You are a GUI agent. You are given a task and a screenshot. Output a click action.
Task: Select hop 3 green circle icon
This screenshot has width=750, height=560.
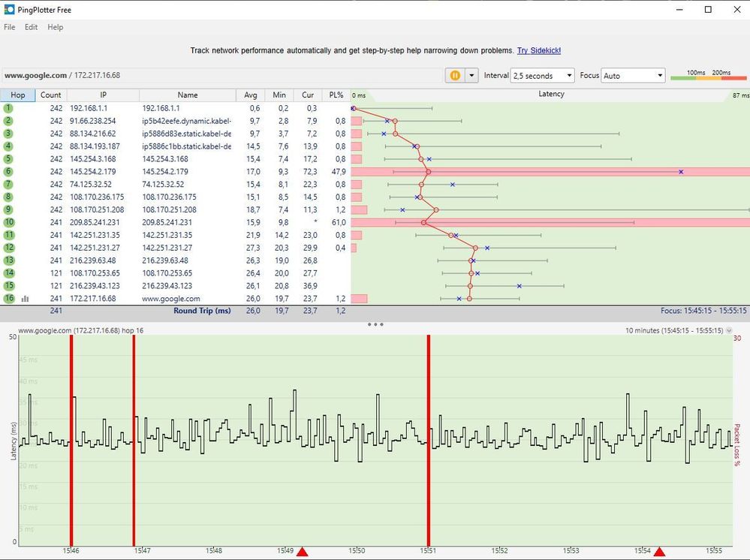(x=8, y=134)
